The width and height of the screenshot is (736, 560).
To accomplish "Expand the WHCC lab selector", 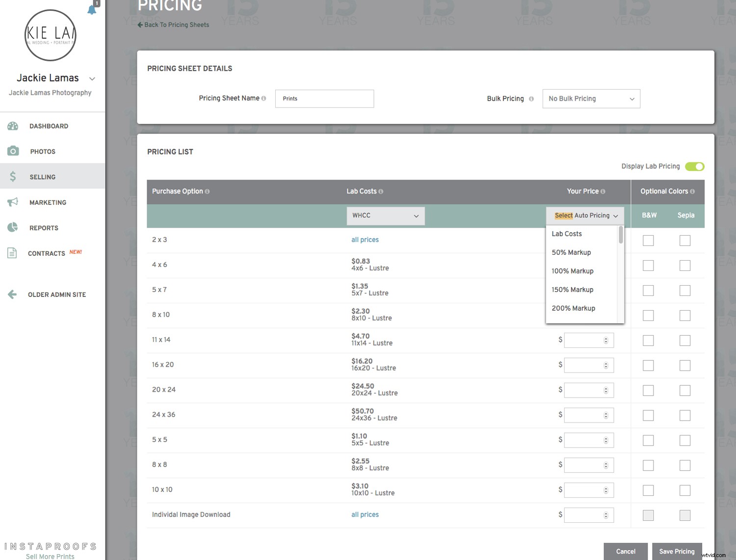I will pos(385,216).
